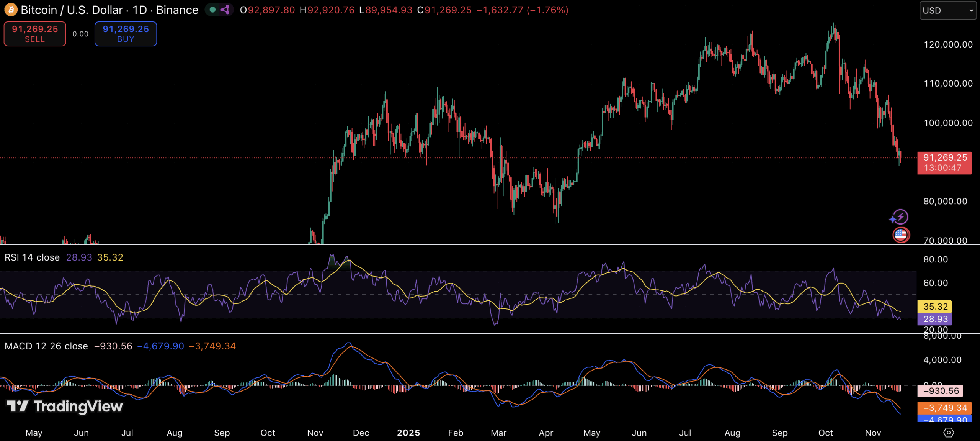The height and width of the screenshot is (441, 980).
Task: Click the orange −3,749.34 MACD axis tag
Action: (x=945, y=408)
